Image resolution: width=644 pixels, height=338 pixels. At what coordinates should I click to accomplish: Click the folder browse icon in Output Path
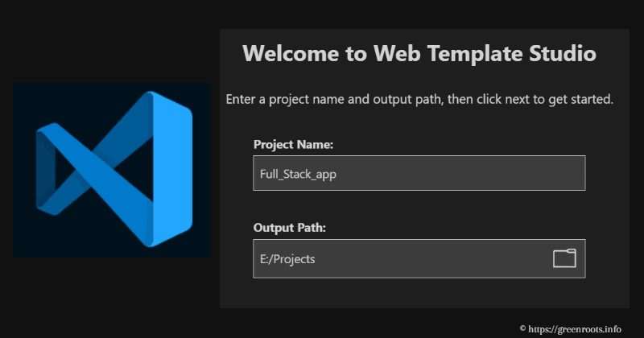pos(564,258)
